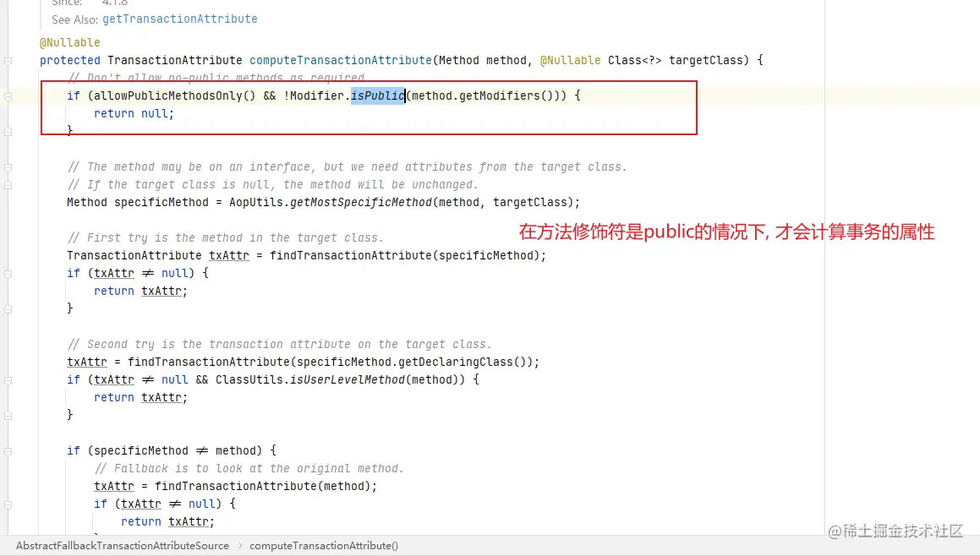Click findTransactionAttribute(method) call
The height and width of the screenshot is (556, 980).
262,486
